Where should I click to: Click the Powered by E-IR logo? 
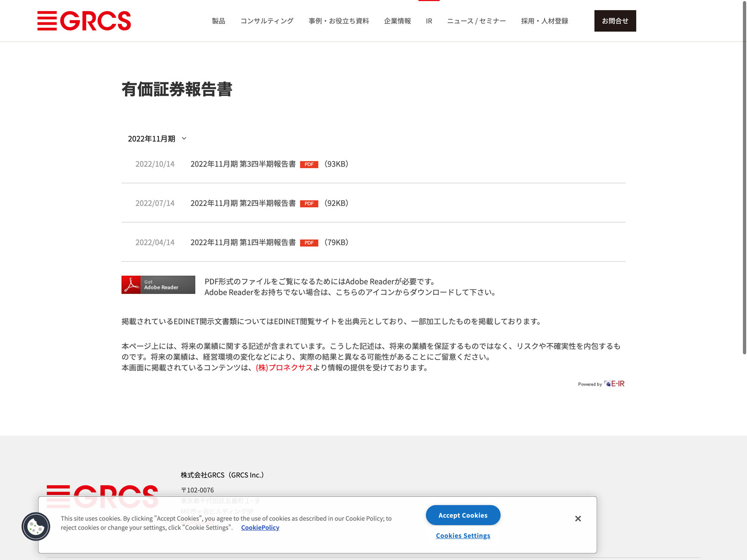pos(601,384)
